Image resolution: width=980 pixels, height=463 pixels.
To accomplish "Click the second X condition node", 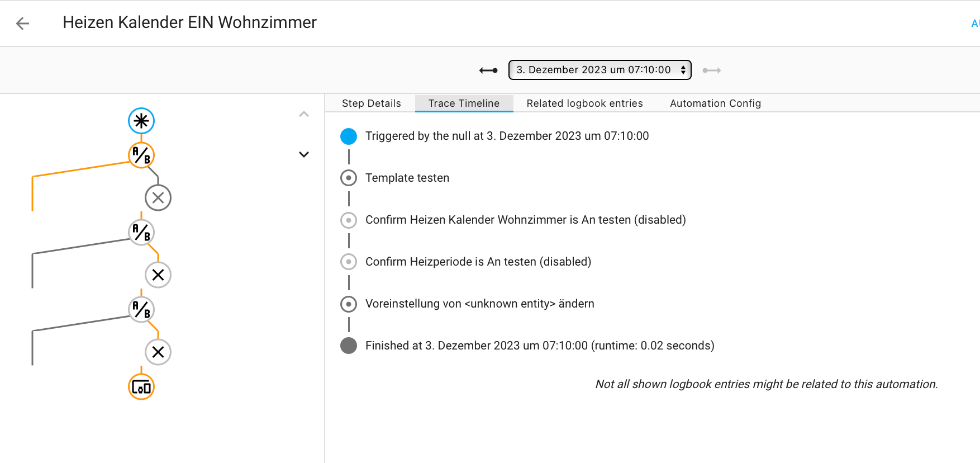I will click(x=158, y=275).
